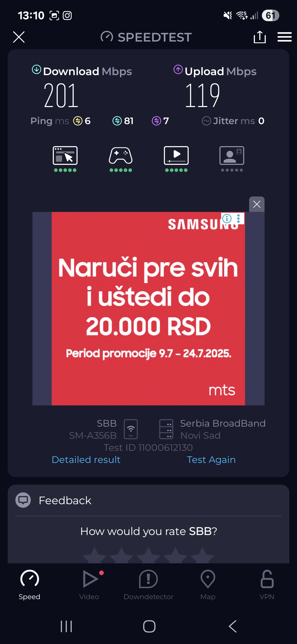Dismiss the Samsung advertisement

pyautogui.click(x=257, y=204)
